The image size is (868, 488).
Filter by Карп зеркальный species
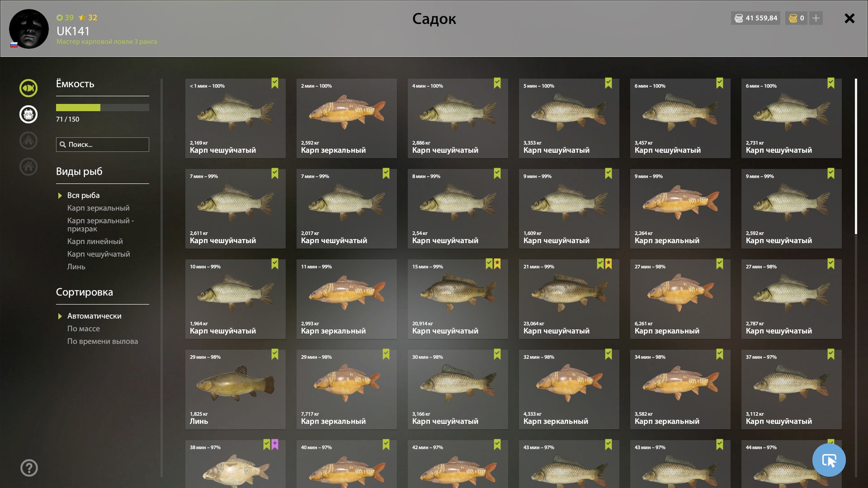(99, 208)
